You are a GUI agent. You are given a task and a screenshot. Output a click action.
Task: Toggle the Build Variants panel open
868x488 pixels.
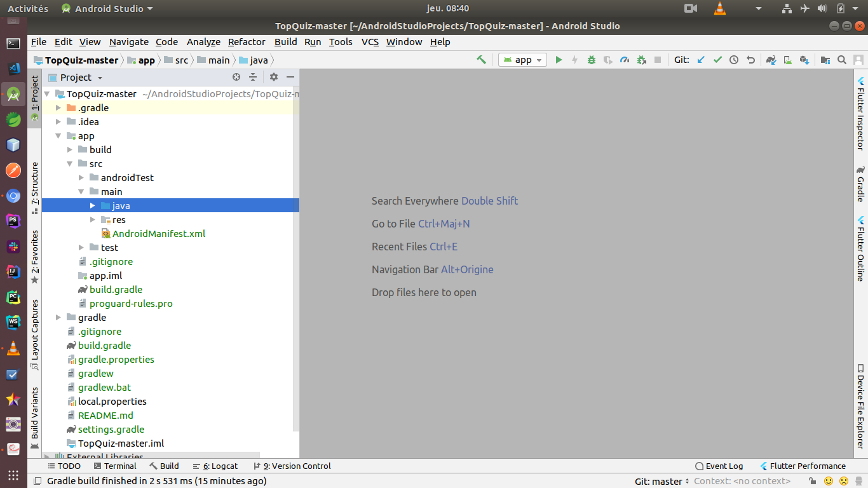click(x=35, y=412)
